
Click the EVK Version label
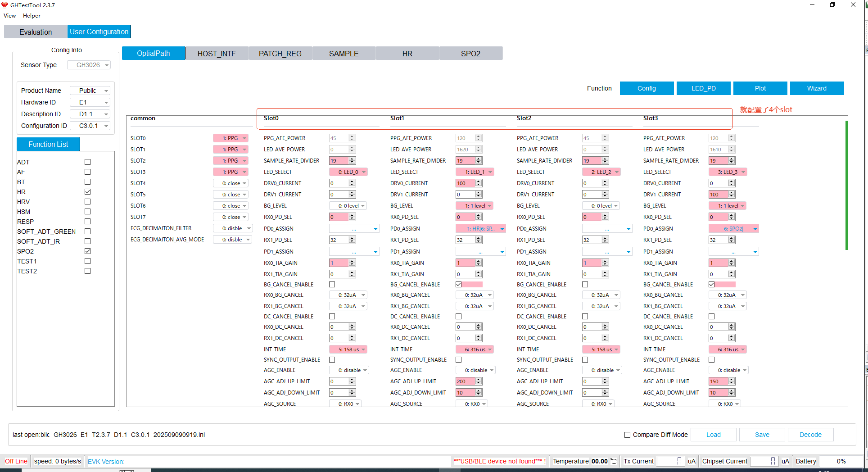click(x=106, y=461)
